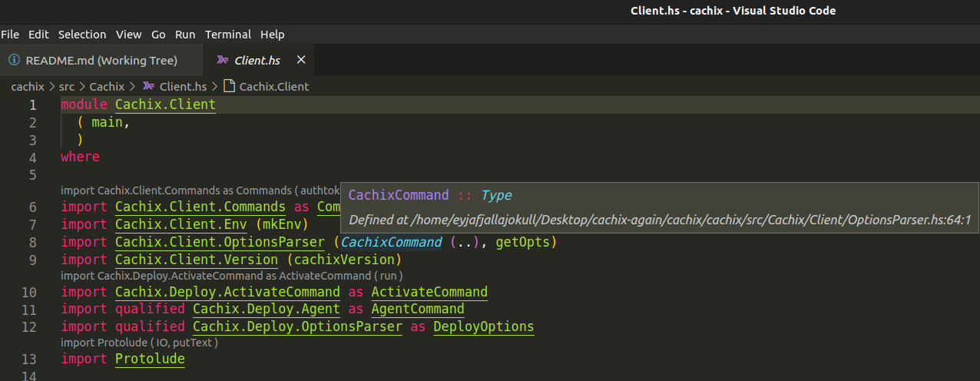
Task: Open the Terminal menu
Action: [228, 35]
